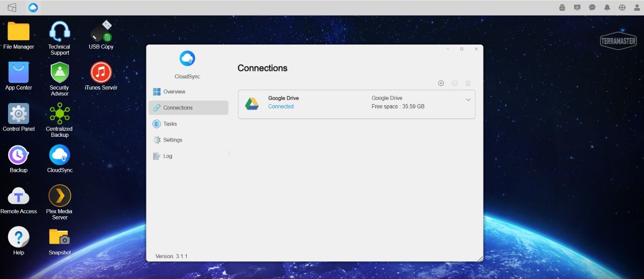
Task: Open Log in the CloudSync sidebar
Action: point(188,156)
